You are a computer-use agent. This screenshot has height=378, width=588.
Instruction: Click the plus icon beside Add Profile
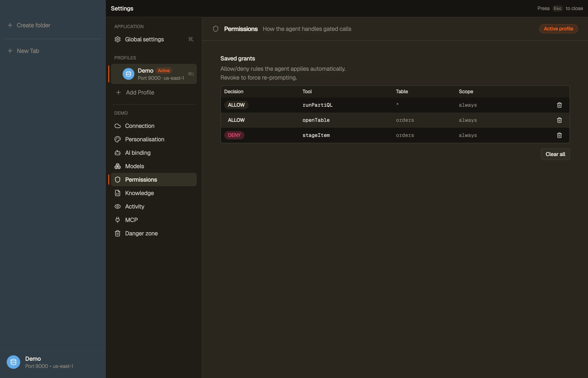(118, 93)
